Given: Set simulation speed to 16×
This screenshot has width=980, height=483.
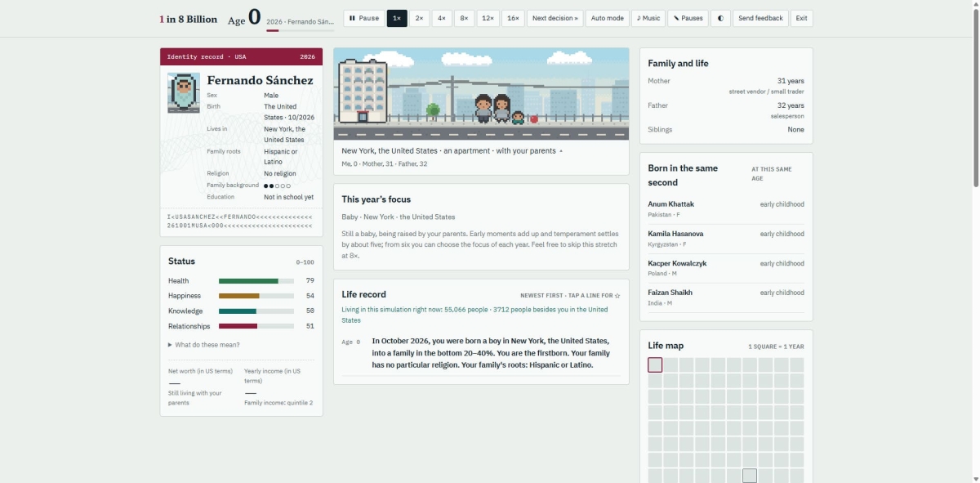Looking at the screenshot, I should (513, 18).
